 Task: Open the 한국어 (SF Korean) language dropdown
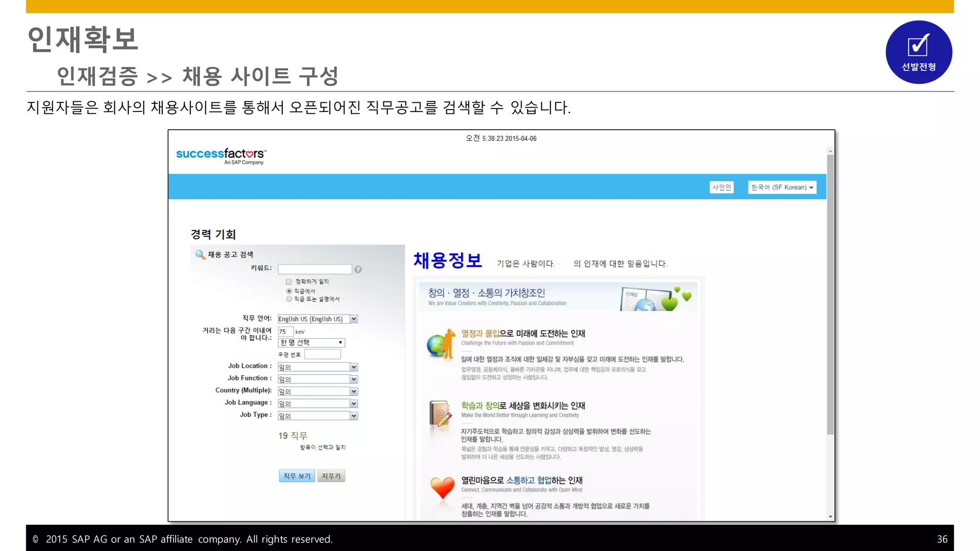tap(782, 187)
